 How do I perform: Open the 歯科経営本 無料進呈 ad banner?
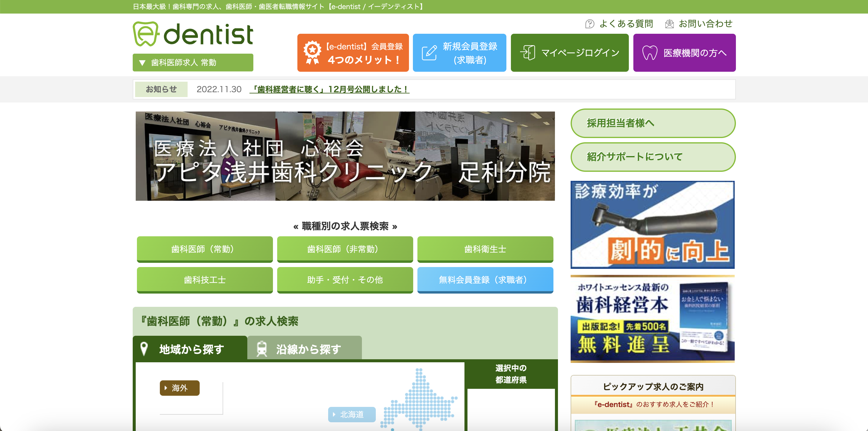click(x=653, y=319)
